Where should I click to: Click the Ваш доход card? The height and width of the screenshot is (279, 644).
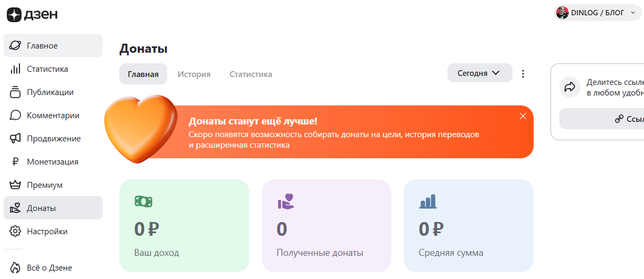coord(184,226)
